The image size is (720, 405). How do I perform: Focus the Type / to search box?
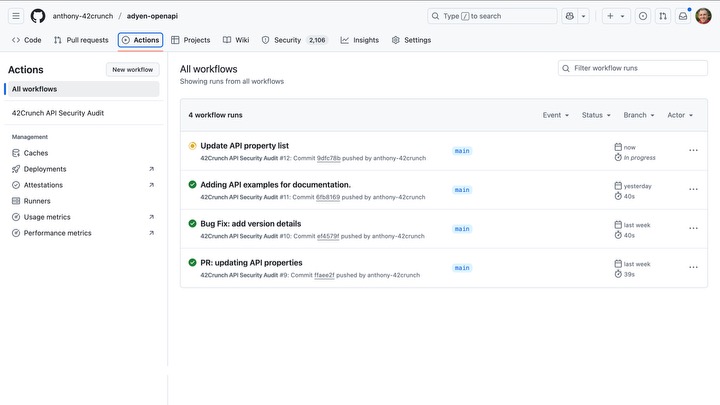492,16
